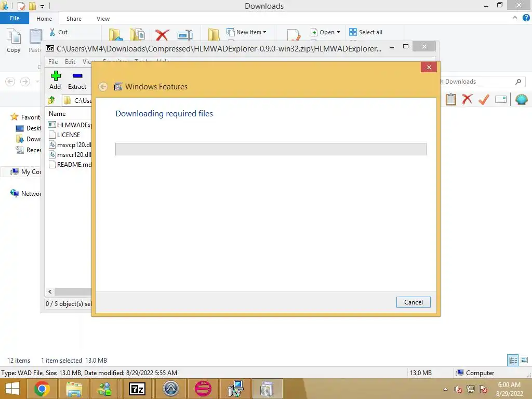The image size is (532, 399).
Task: Switch to large icons view in status bar
Action: click(524, 360)
